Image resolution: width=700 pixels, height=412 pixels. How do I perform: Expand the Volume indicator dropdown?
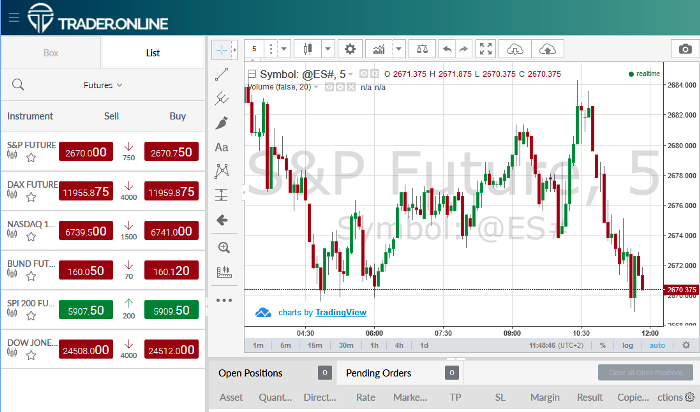pyautogui.click(x=316, y=87)
